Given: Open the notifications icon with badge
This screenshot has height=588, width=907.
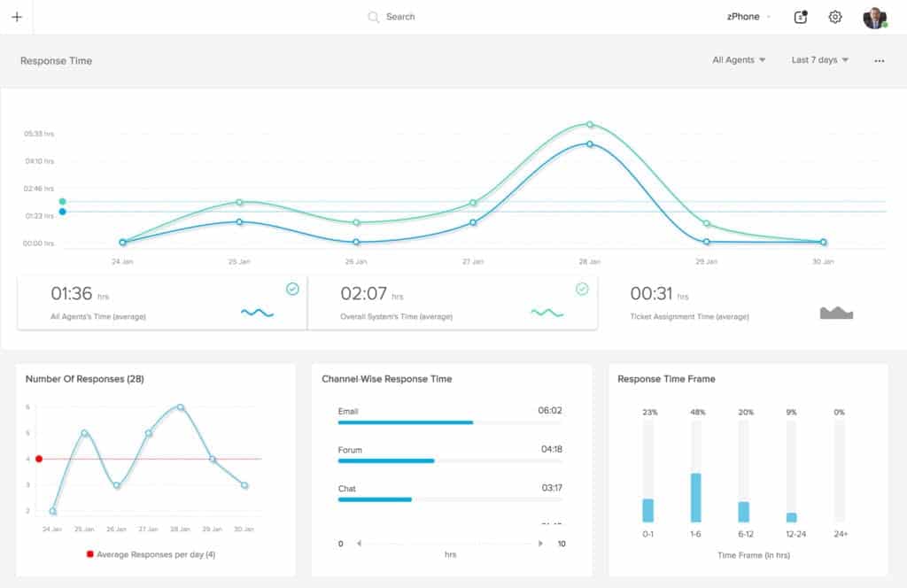Looking at the screenshot, I should 800,16.
